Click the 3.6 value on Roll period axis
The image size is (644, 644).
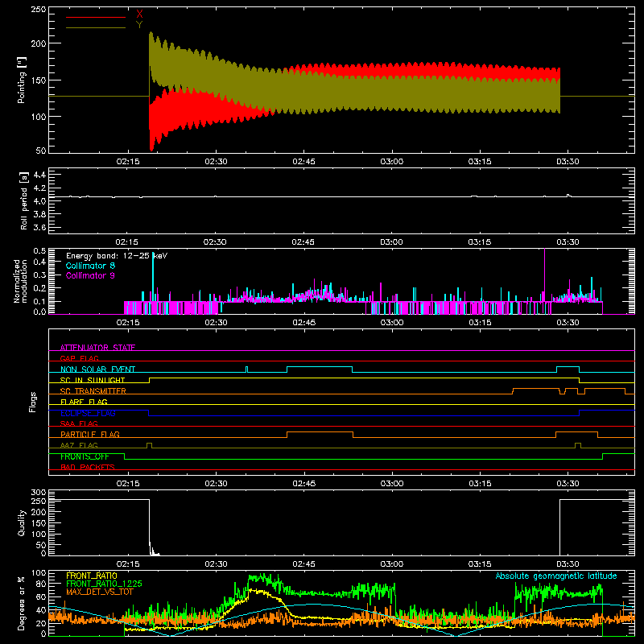(x=39, y=227)
